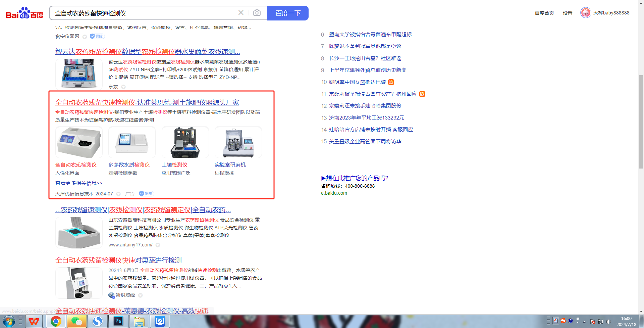The width and height of the screenshot is (644, 328).
Task: Expand 查看更多相关信息>> in the ad
Action: point(79,183)
